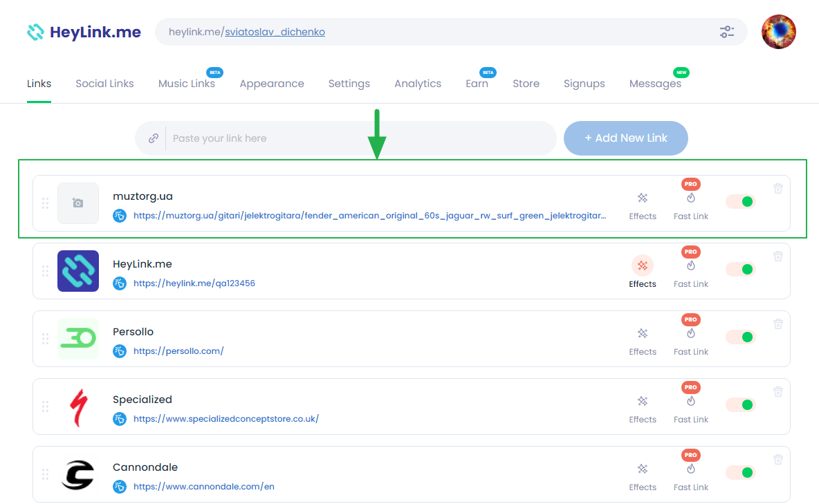Disable the Specialized link toggle
Viewport: 819px width, 504px height.
tap(741, 404)
